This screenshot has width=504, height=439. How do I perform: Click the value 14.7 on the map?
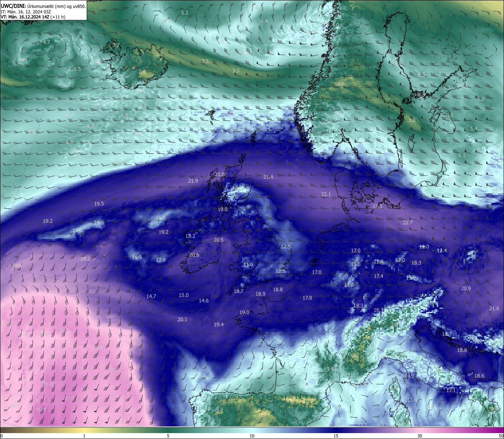coord(151,296)
